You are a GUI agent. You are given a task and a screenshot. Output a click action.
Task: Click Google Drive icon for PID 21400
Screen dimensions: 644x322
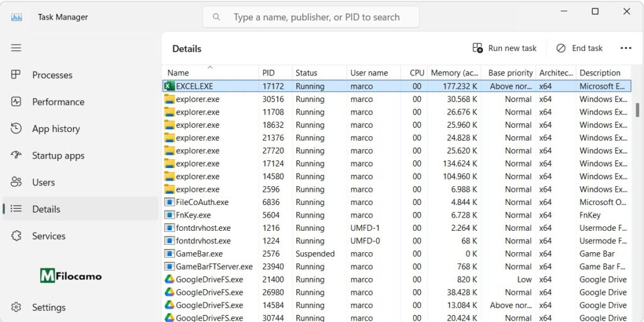(169, 279)
